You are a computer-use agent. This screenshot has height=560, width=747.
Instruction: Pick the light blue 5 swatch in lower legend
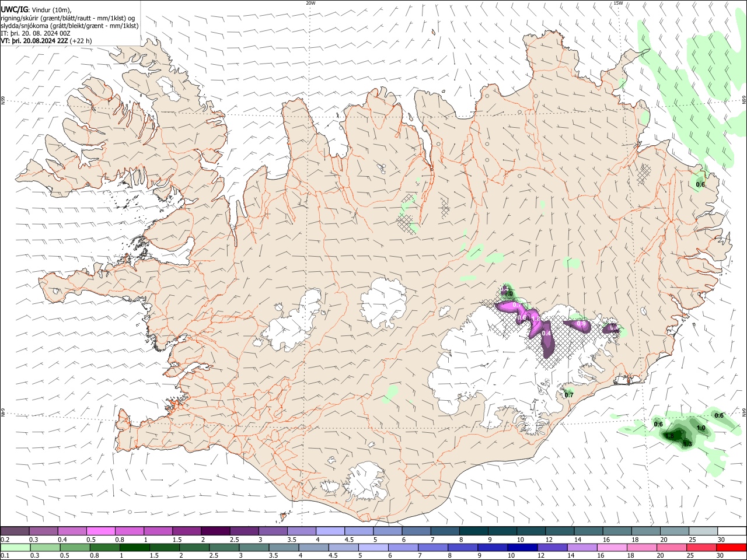372,548
